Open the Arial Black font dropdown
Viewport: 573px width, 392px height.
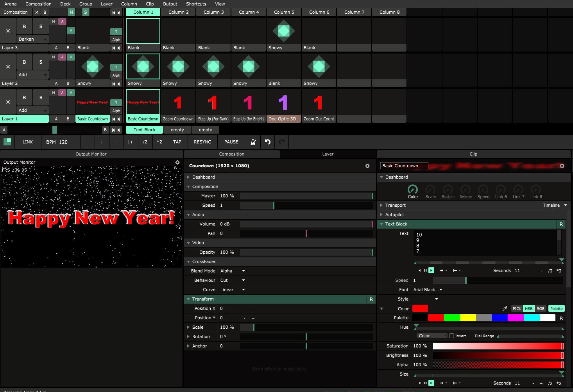pyautogui.click(x=428, y=290)
